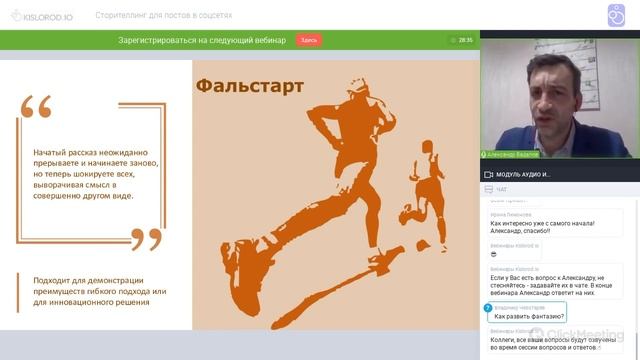Click the presenter name label under the video

click(x=510, y=154)
